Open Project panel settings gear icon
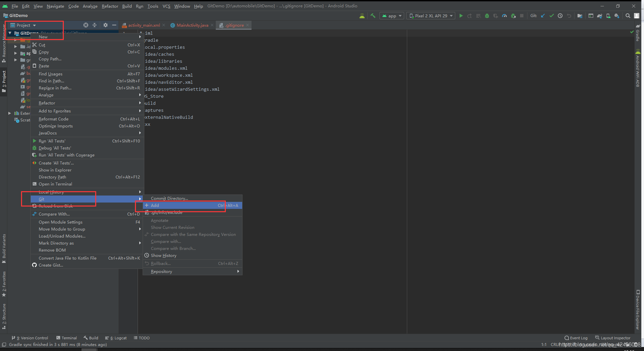The width and height of the screenshot is (644, 351). click(106, 25)
